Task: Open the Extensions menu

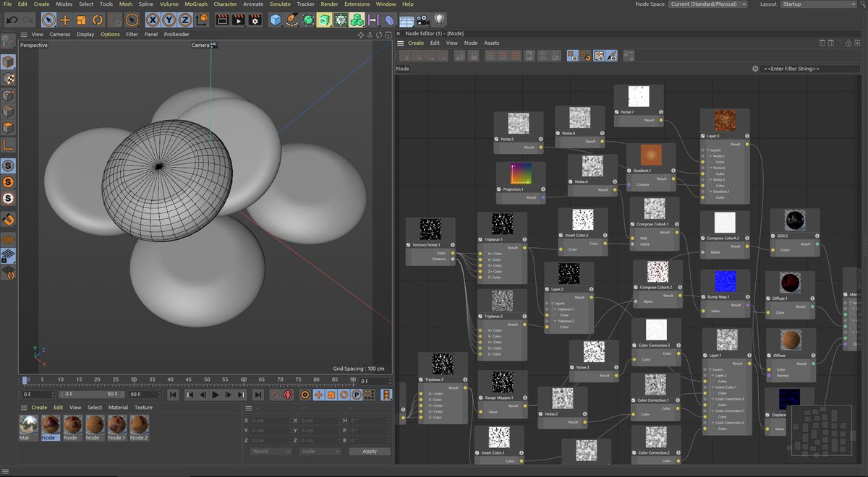Action: tap(357, 4)
